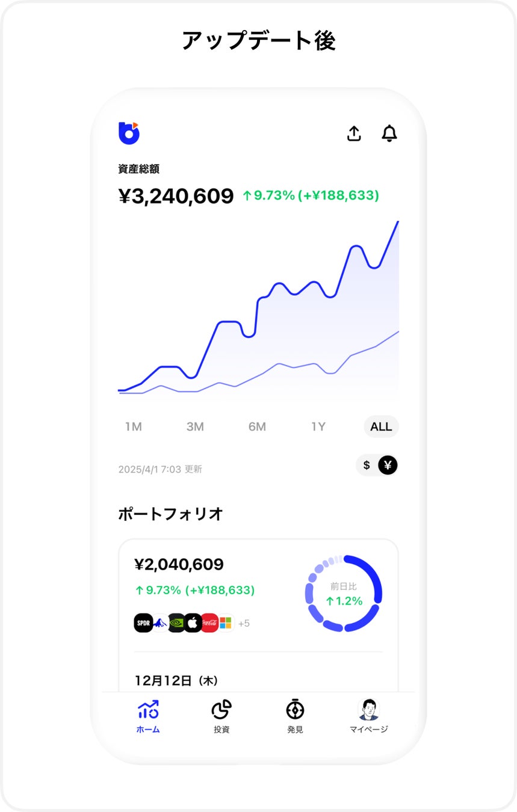This screenshot has height=812, width=517.
Task: Tap the share/upload icon
Action: tap(354, 134)
